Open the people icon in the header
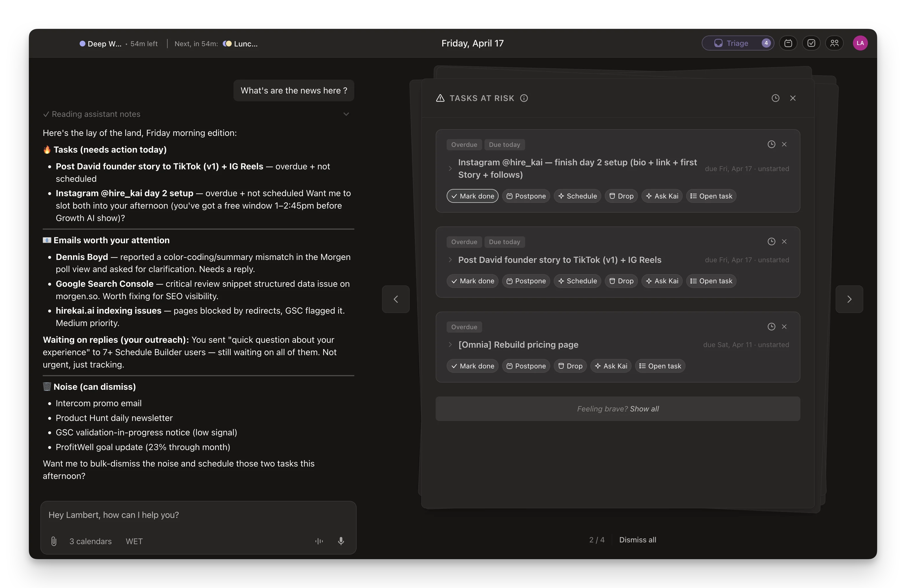The height and width of the screenshot is (588, 906). pos(834,43)
